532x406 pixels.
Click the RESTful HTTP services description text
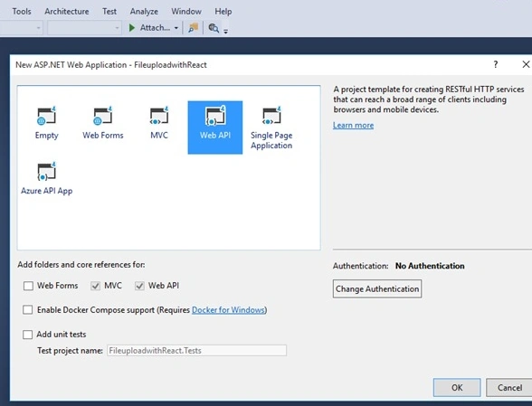pos(429,99)
